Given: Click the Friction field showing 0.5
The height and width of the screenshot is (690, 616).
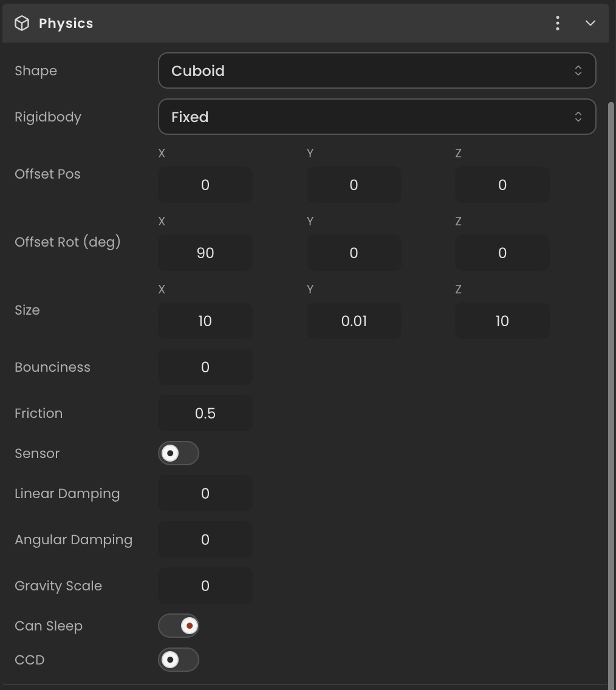Looking at the screenshot, I should point(205,413).
